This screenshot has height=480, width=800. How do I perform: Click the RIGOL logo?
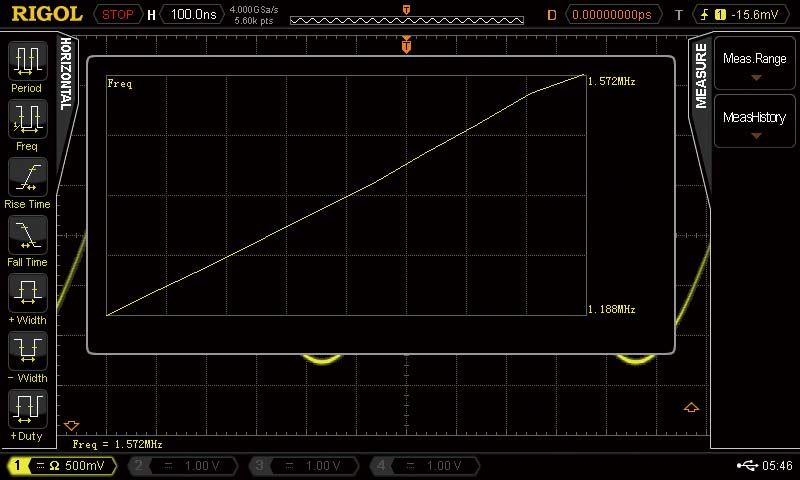coord(47,14)
